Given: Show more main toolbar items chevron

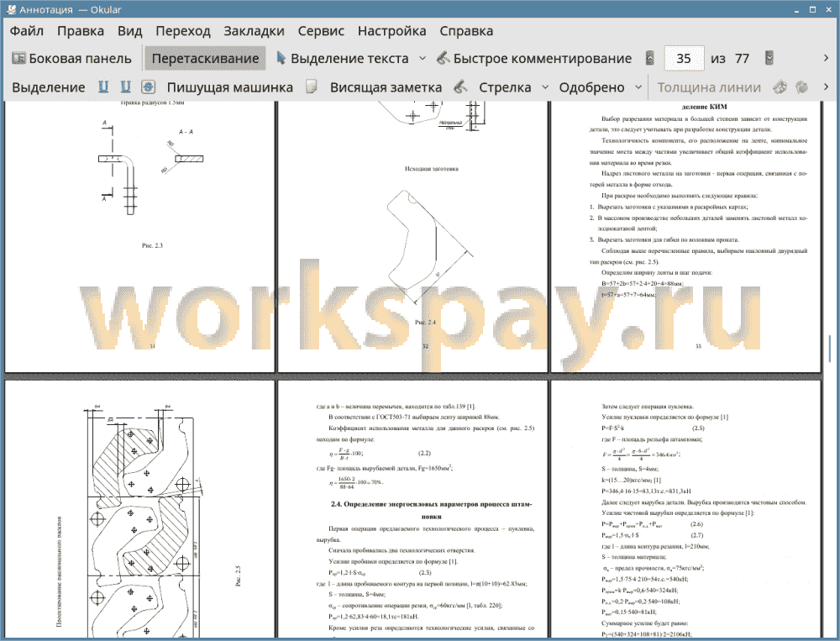Looking at the screenshot, I should tap(826, 59).
